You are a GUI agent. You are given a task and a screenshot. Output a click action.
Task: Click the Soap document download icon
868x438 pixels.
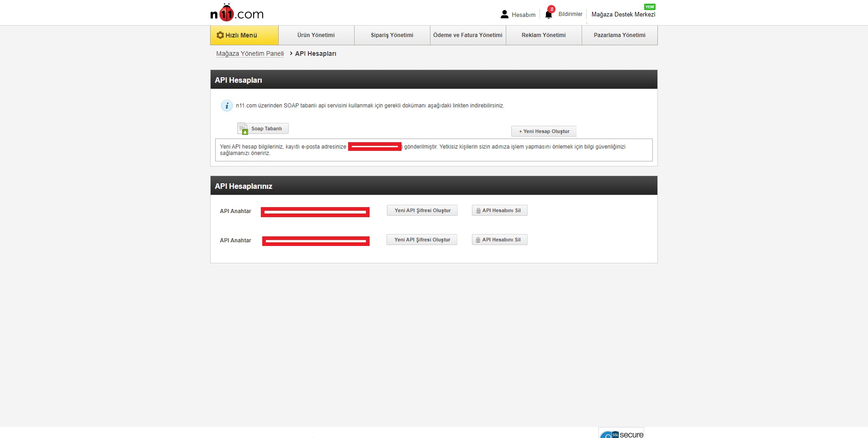click(243, 129)
